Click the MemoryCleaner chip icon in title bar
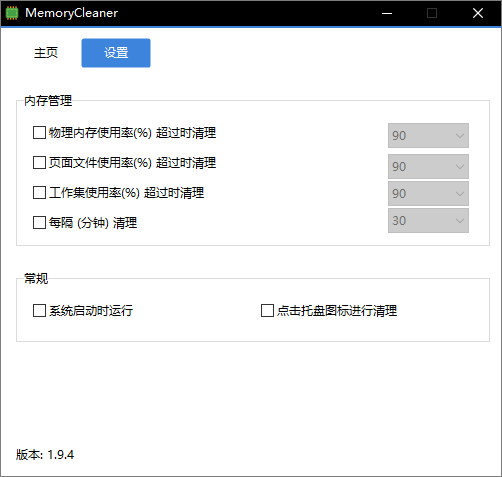Viewport: 502px width, 477px height. [12, 13]
